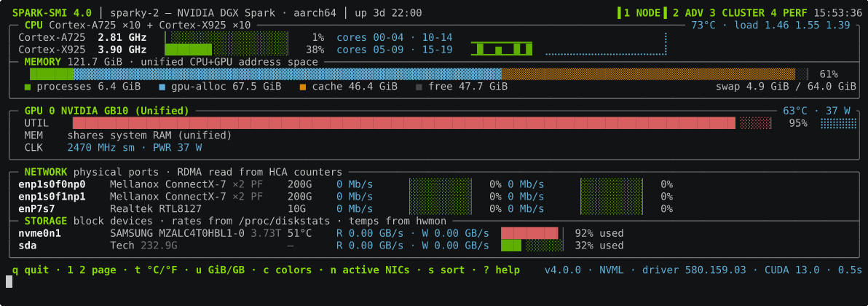The image size is (868, 306).
Task: Click the green processes legend square
Action: click(x=28, y=87)
